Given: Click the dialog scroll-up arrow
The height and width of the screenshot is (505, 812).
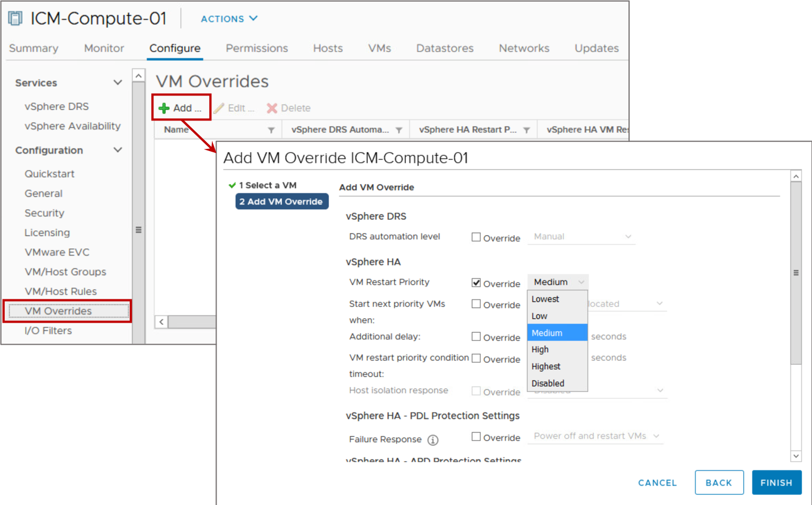Looking at the screenshot, I should [x=796, y=176].
